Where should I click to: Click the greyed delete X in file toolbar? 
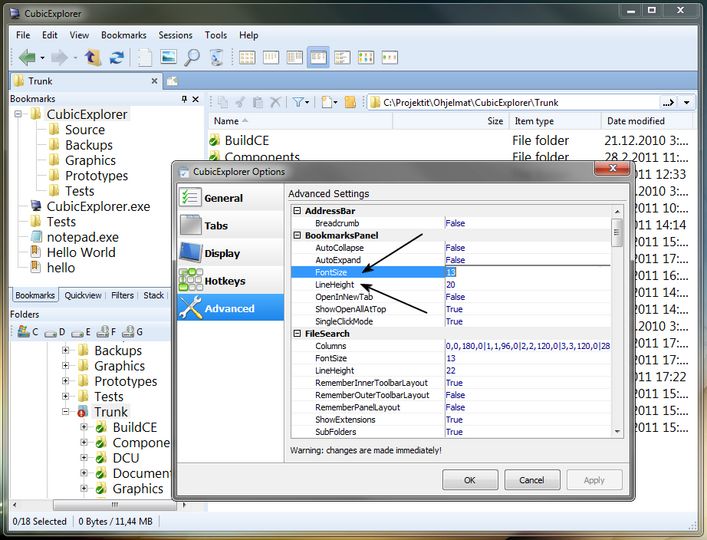coord(275,103)
